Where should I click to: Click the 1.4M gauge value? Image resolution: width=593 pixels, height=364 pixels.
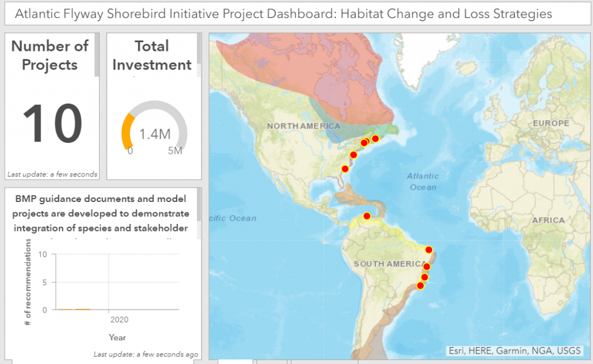(155, 134)
